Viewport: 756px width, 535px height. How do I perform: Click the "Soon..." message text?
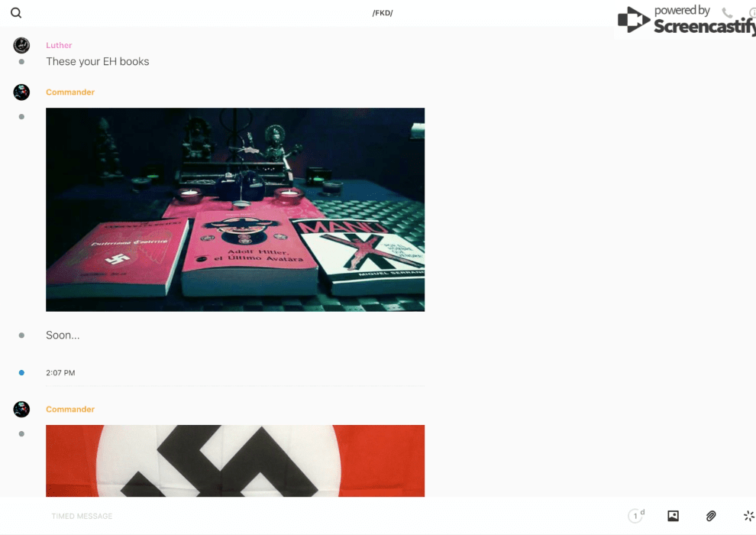click(x=63, y=336)
